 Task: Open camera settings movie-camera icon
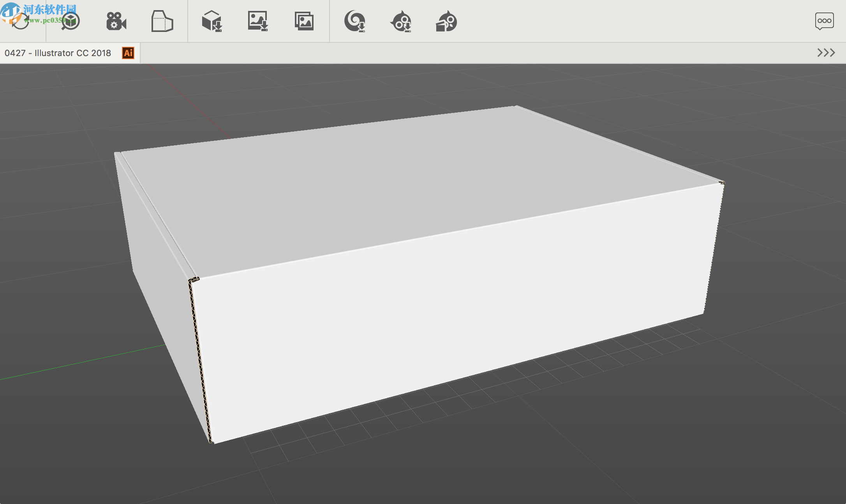(116, 21)
